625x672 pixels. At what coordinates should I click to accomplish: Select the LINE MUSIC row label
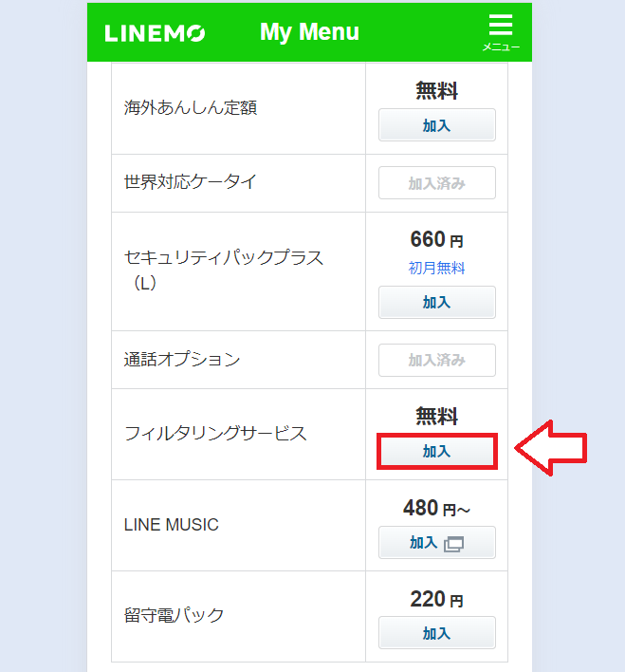[172, 524]
